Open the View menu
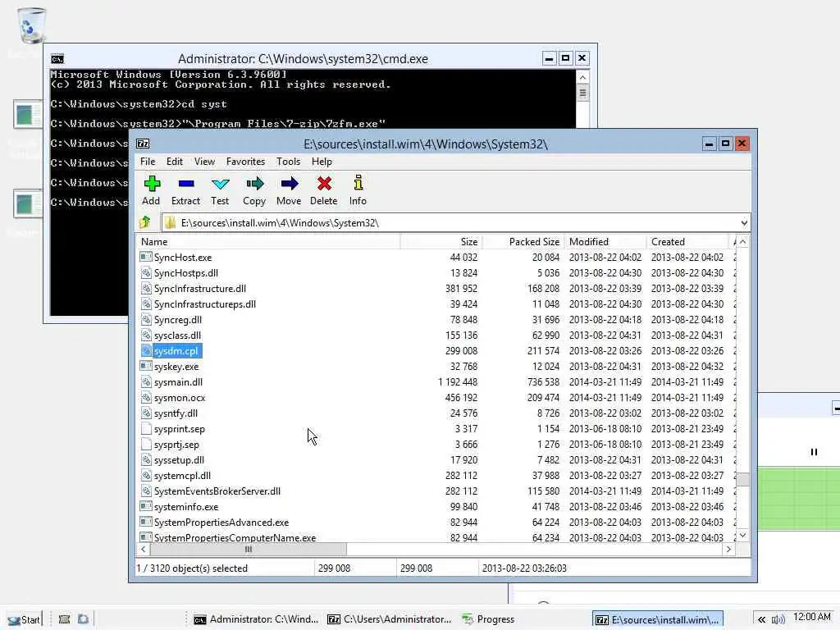The image size is (840, 630). 204,162
